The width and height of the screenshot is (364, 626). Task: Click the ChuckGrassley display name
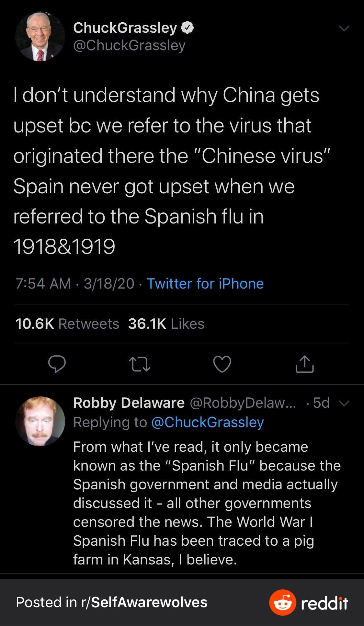(x=125, y=28)
